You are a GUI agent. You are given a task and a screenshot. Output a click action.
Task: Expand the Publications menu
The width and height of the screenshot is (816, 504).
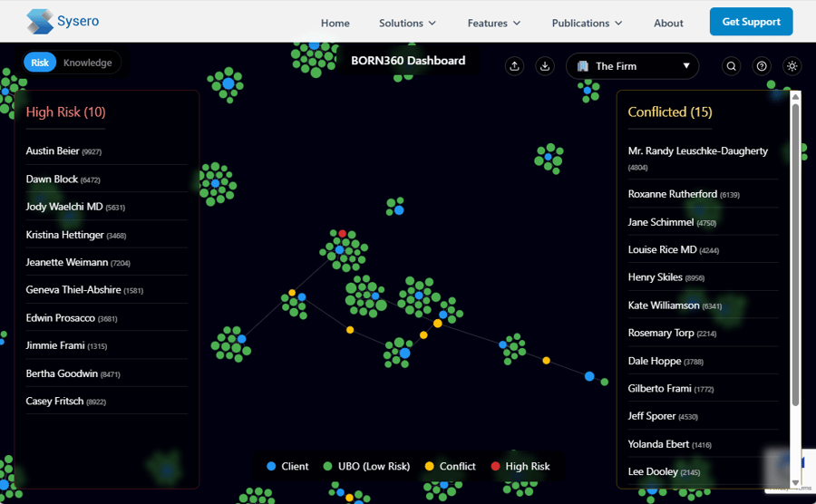(x=587, y=23)
